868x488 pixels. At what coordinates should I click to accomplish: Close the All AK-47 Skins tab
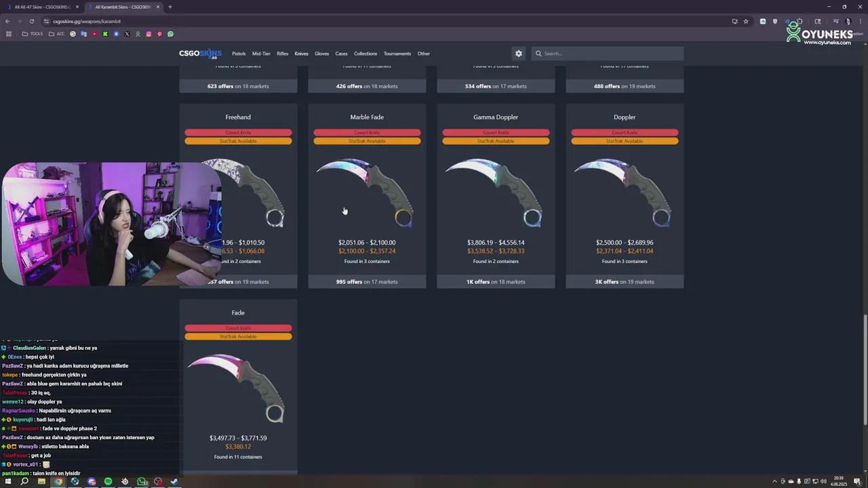[77, 7]
